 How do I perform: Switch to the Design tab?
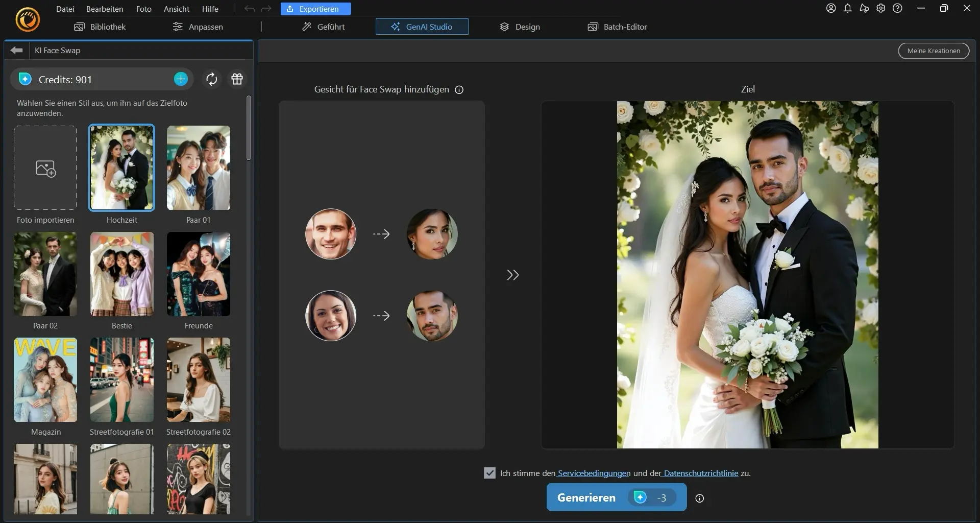click(520, 27)
